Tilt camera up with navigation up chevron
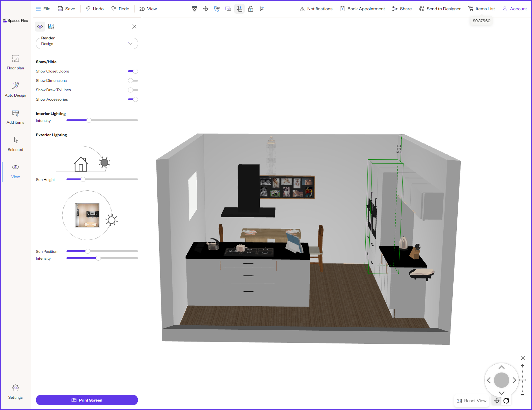Viewport: 532px width, 410px height. (501, 367)
